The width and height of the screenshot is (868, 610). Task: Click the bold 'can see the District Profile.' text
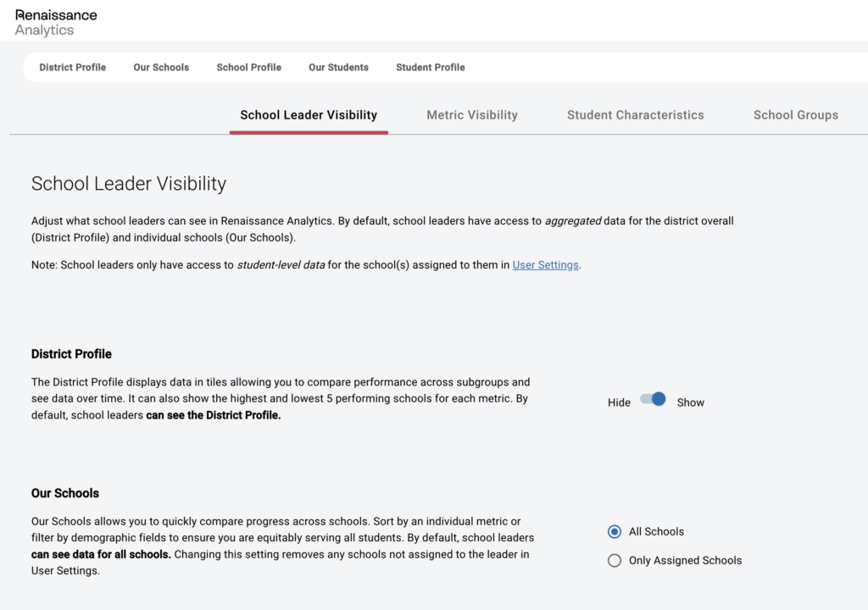pyautogui.click(x=213, y=415)
